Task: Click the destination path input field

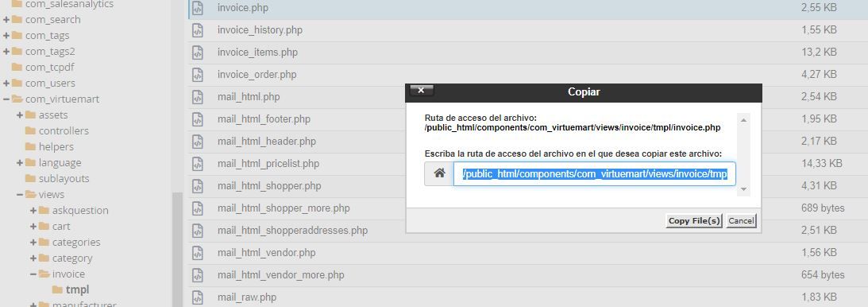Action: [x=595, y=174]
